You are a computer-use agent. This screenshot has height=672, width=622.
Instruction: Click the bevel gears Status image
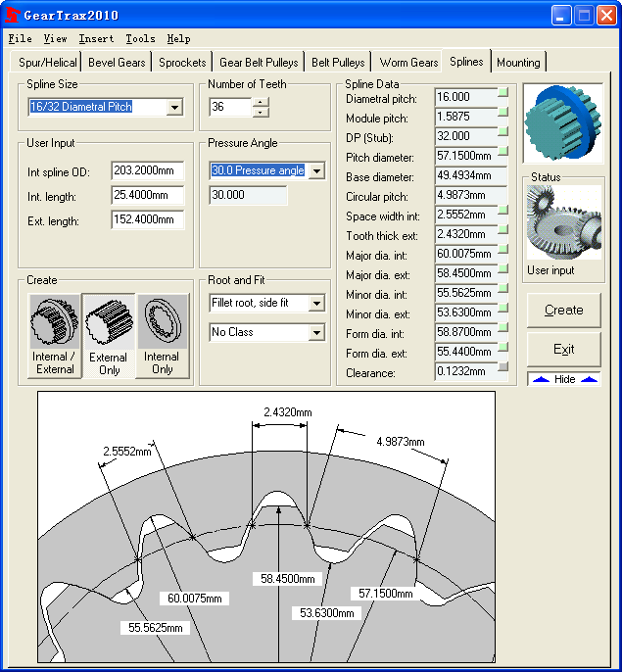(563, 222)
